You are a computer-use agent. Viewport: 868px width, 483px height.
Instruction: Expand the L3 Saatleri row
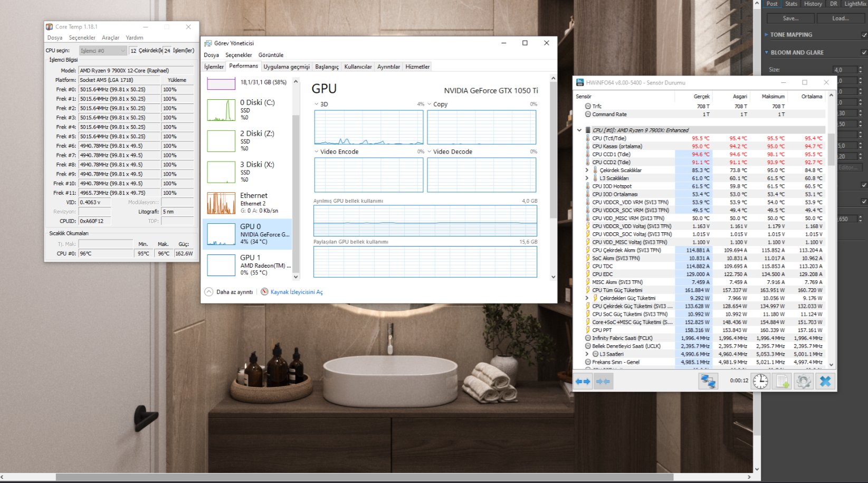(587, 354)
